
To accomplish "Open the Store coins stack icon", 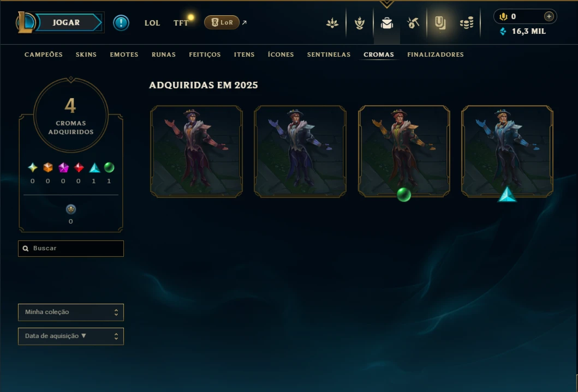I will pos(467,23).
